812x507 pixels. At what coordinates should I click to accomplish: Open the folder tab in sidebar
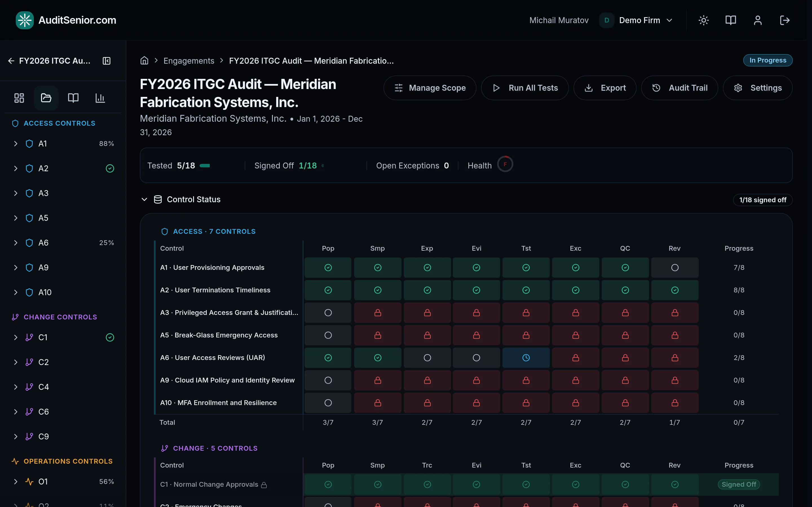click(46, 98)
